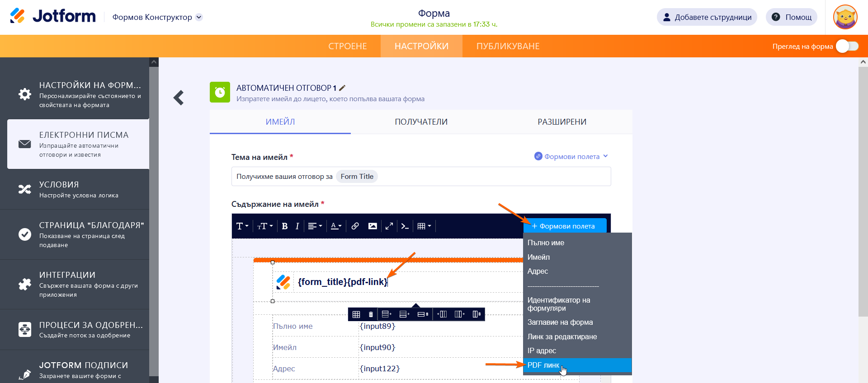Screen dimensions: 868x383
Task: Edit autoresponder name with pencil icon
Action: coord(342,88)
